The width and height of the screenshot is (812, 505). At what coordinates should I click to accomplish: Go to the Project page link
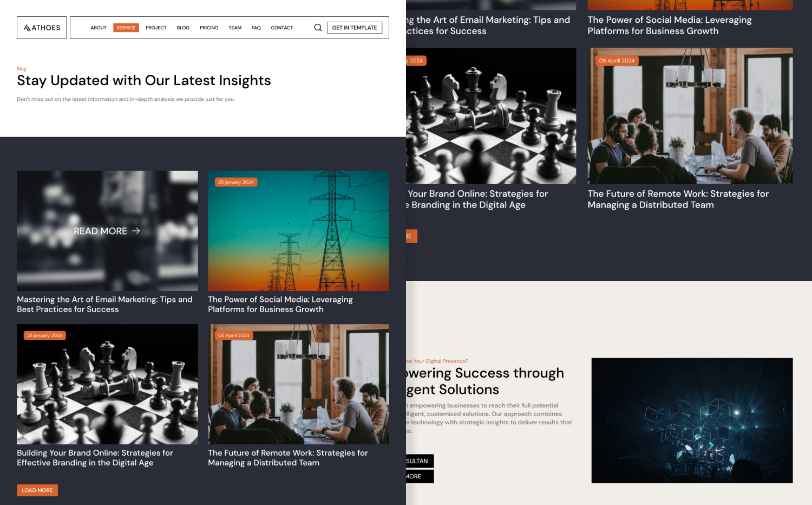(x=156, y=28)
